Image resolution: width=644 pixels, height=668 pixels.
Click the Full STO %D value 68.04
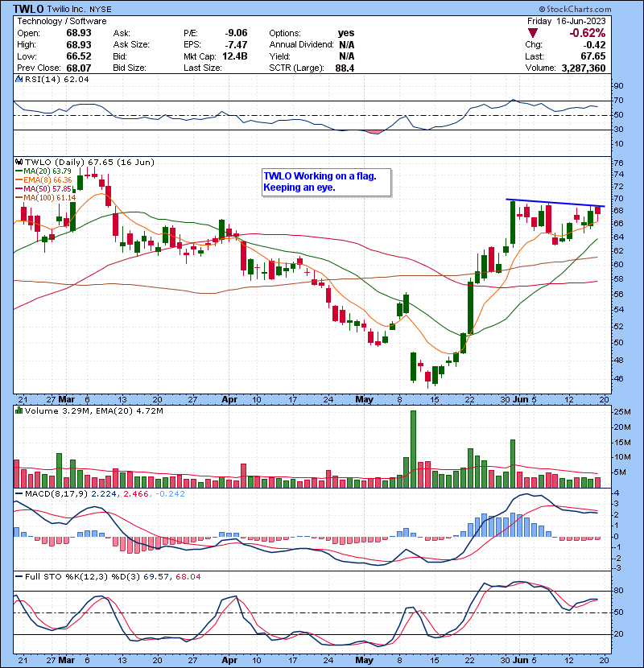(x=188, y=576)
